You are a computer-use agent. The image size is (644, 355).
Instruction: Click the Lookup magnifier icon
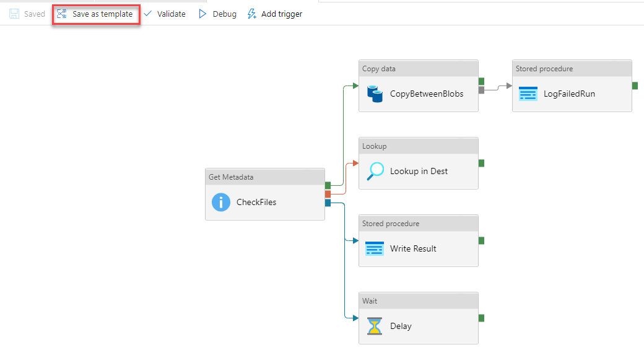375,171
